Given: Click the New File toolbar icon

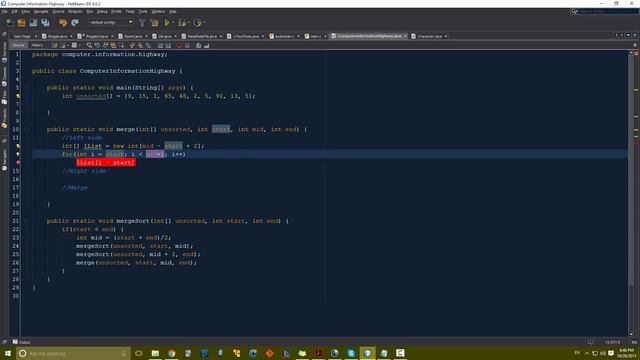Looking at the screenshot, I should pos(9,22).
